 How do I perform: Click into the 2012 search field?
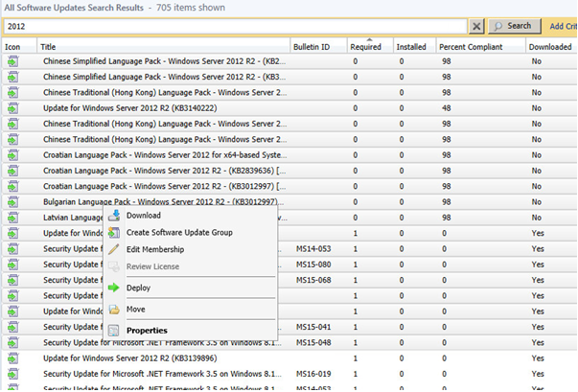[235, 26]
